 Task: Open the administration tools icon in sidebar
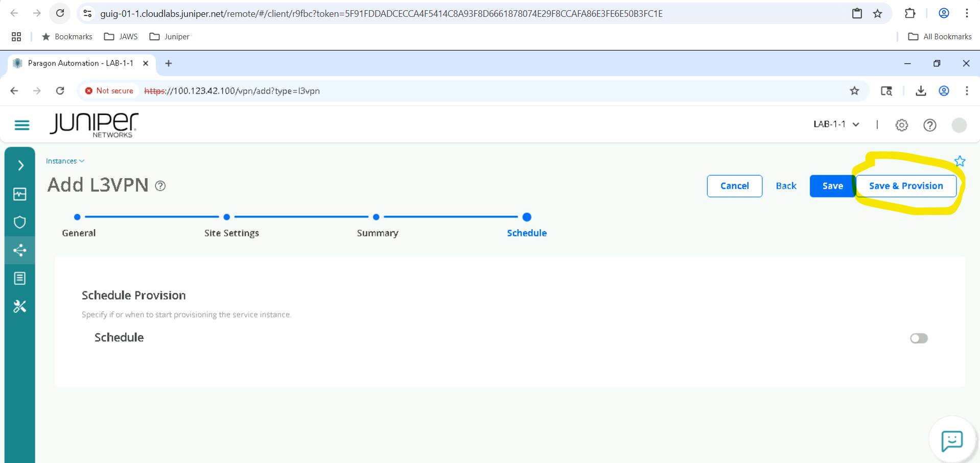click(x=19, y=306)
